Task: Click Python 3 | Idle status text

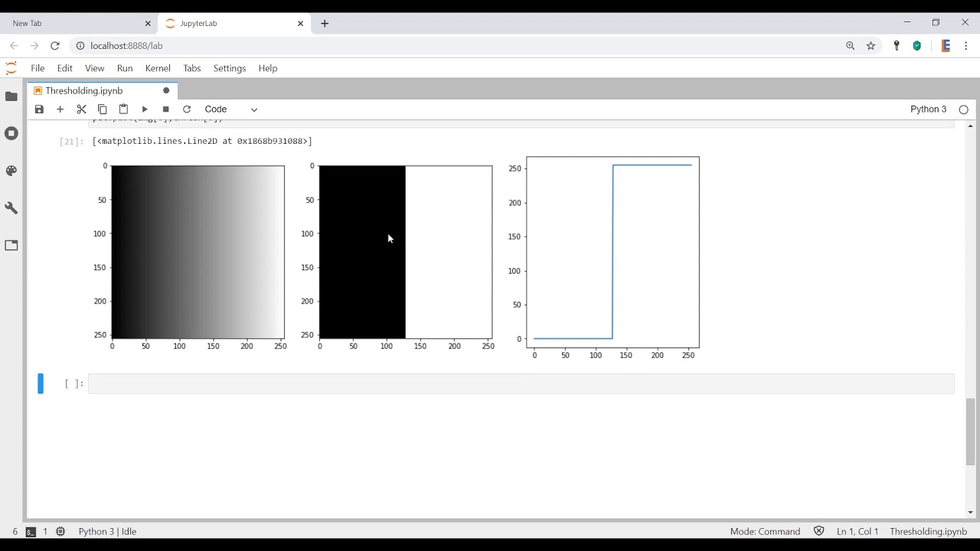Action: pyautogui.click(x=107, y=531)
